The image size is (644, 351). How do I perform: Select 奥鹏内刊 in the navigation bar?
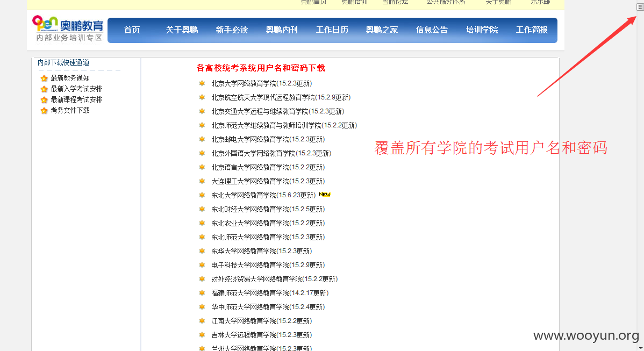282,30
